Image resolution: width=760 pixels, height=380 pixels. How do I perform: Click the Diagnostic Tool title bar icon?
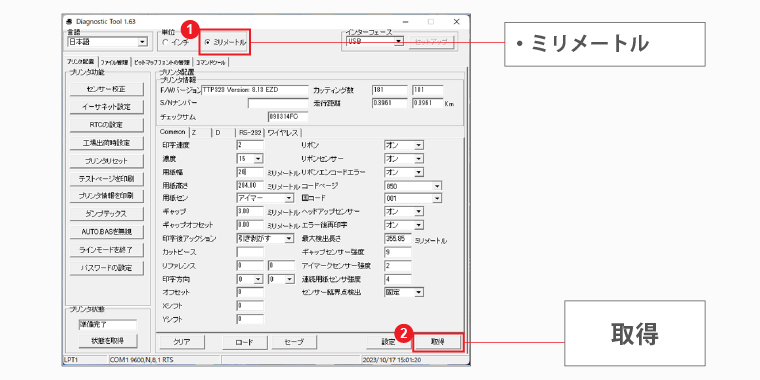click(68, 22)
